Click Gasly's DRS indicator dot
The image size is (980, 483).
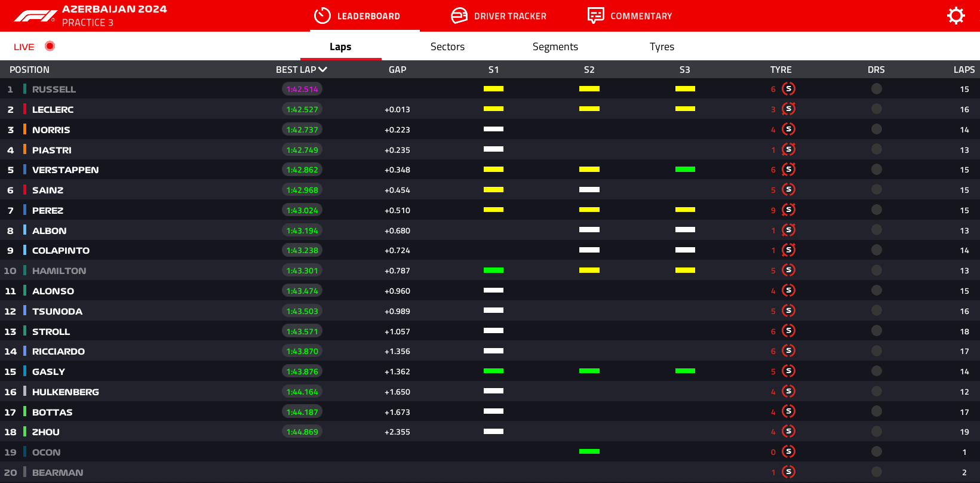[877, 371]
